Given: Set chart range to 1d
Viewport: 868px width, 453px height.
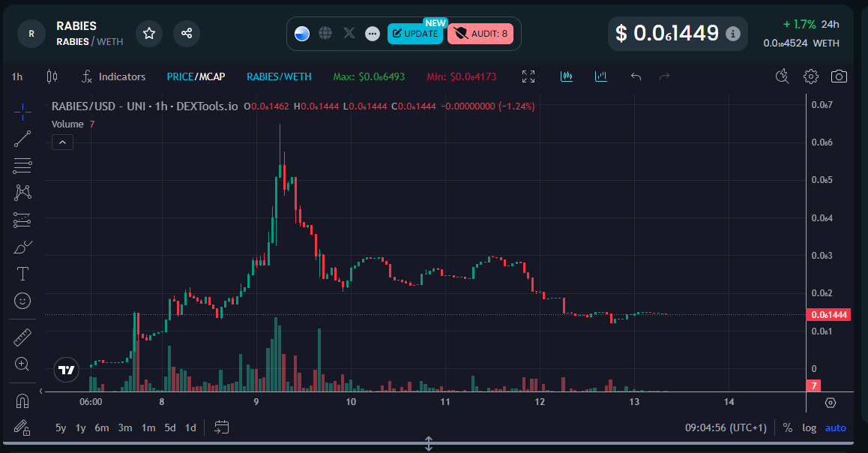Looking at the screenshot, I should pos(190,427).
